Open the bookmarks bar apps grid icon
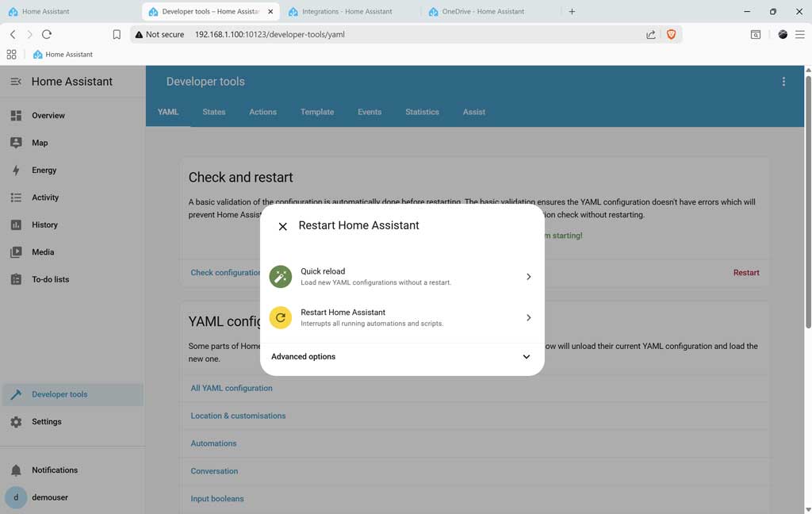 tap(11, 55)
